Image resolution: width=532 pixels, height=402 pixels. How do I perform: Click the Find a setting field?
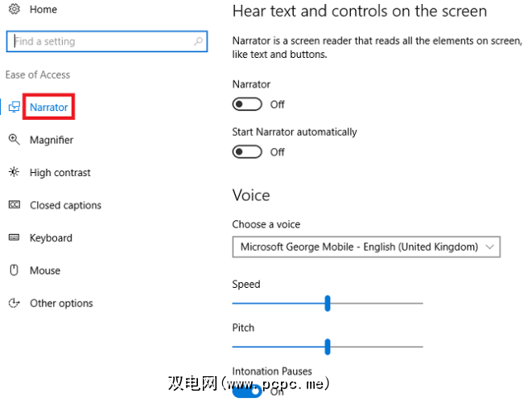click(x=101, y=41)
